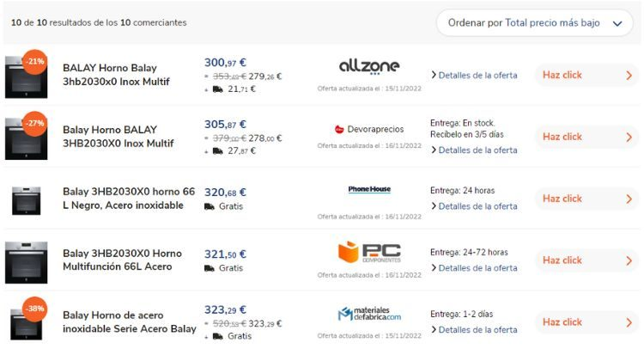The image size is (644, 349).
Task: Click the allzone merchant logo
Action: pyautogui.click(x=369, y=66)
